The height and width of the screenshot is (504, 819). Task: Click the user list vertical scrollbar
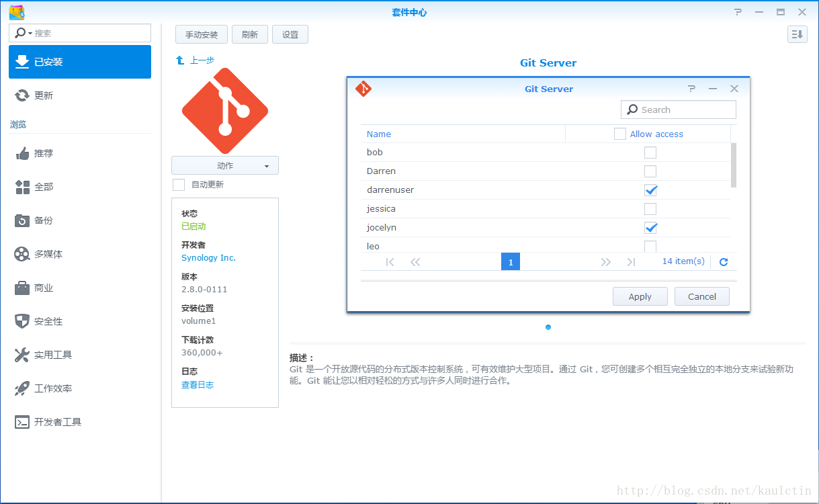click(734, 165)
